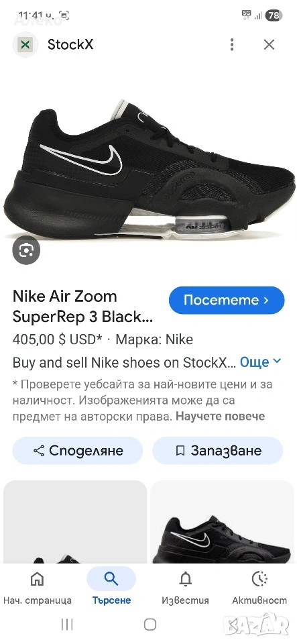Open the main black Nike shoe image
This screenshot has height=644, width=297.
(x=150, y=170)
